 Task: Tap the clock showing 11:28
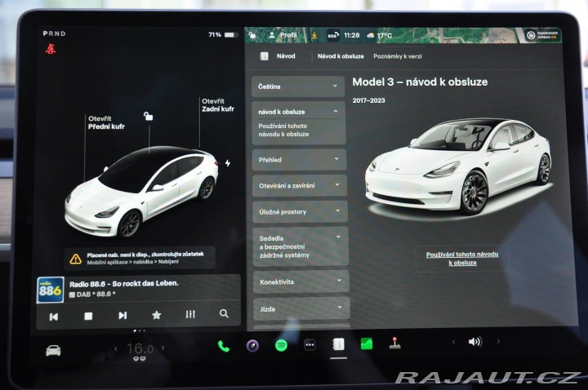click(352, 35)
